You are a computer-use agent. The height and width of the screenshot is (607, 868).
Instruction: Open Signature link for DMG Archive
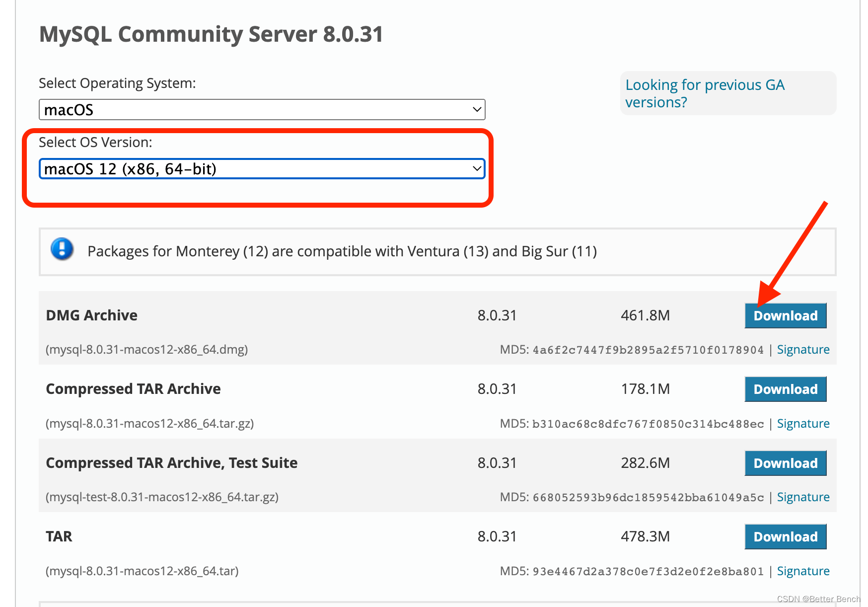[803, 350]
